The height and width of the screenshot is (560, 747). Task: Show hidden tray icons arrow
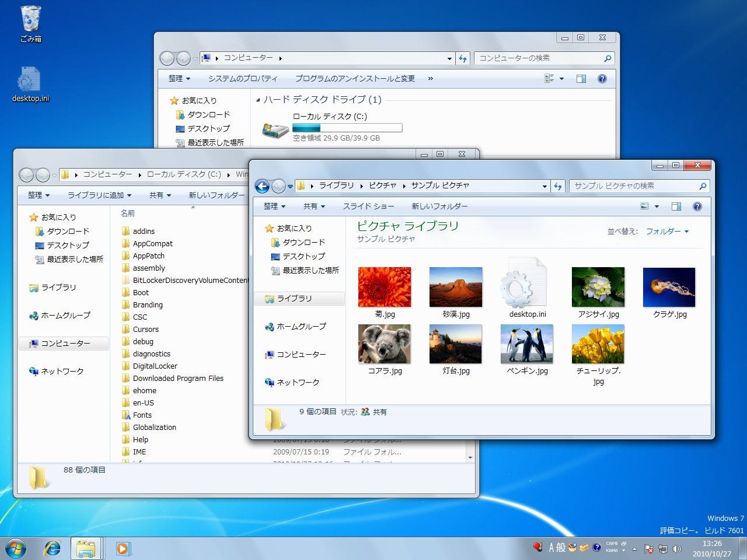(x=634, y=549)
